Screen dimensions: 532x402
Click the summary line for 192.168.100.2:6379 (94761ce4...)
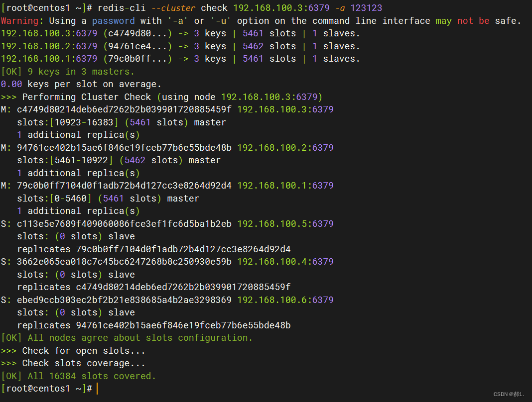click(x=180, y=46)
